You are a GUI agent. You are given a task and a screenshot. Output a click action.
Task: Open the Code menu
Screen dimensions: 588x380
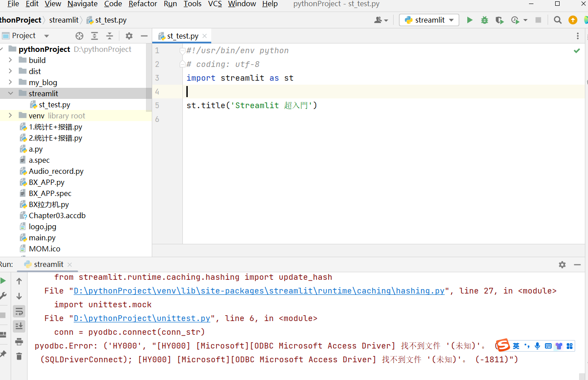coord(113,4)
